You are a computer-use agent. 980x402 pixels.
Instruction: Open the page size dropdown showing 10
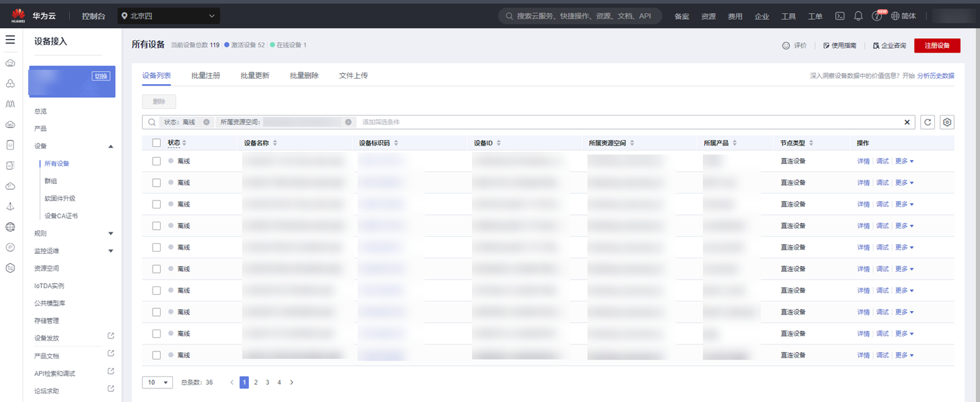point(157,382)
